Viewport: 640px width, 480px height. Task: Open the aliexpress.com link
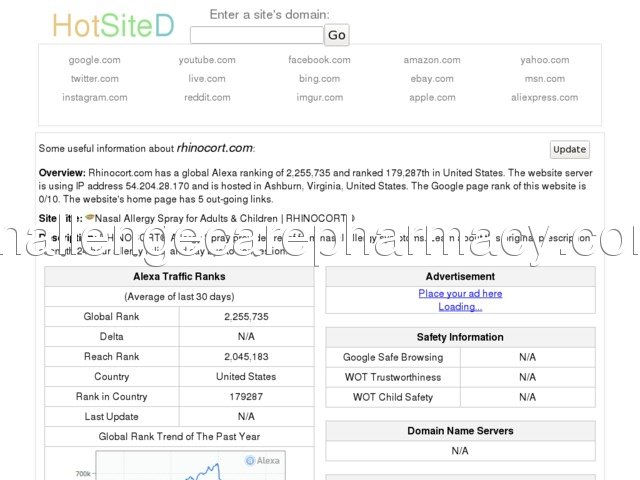click(544, 98)
